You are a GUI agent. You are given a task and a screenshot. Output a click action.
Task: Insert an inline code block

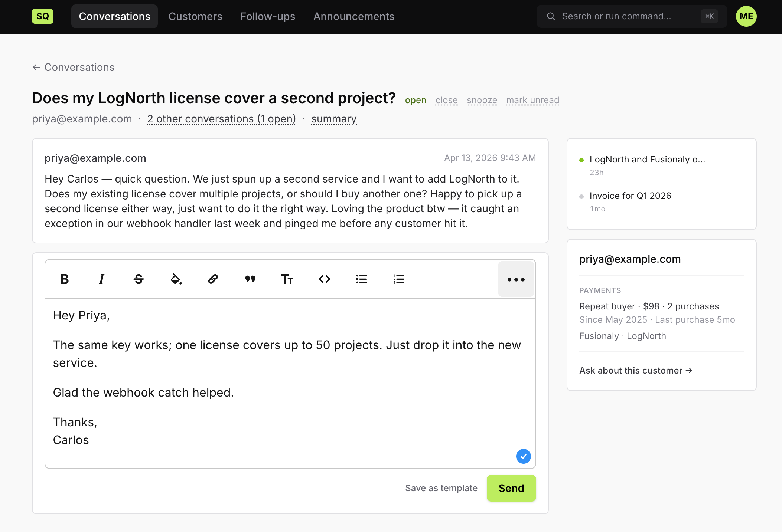tap(324, 279)
